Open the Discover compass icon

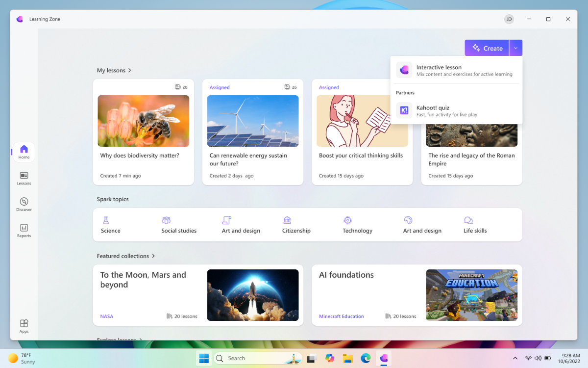[24, 205]
